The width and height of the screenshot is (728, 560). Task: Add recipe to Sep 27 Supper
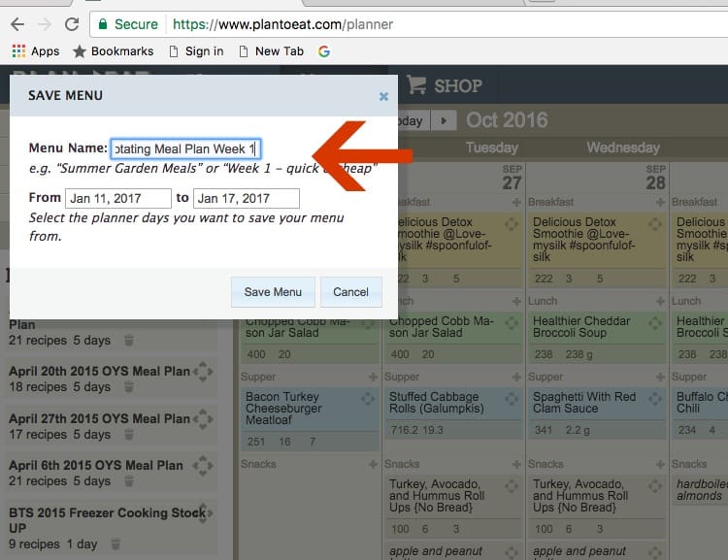tap(516, 377)
